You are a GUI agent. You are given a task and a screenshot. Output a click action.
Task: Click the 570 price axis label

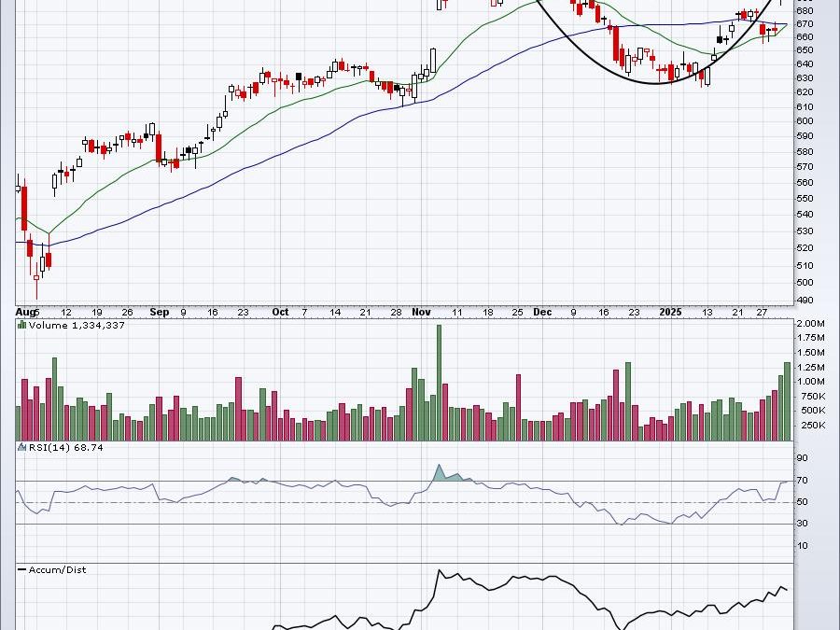[x=805, y=167]
